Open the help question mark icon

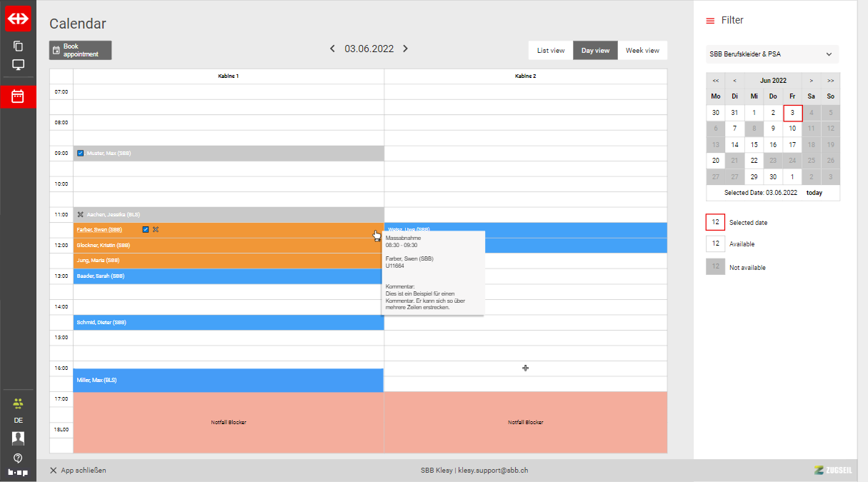tap(18, 458)
